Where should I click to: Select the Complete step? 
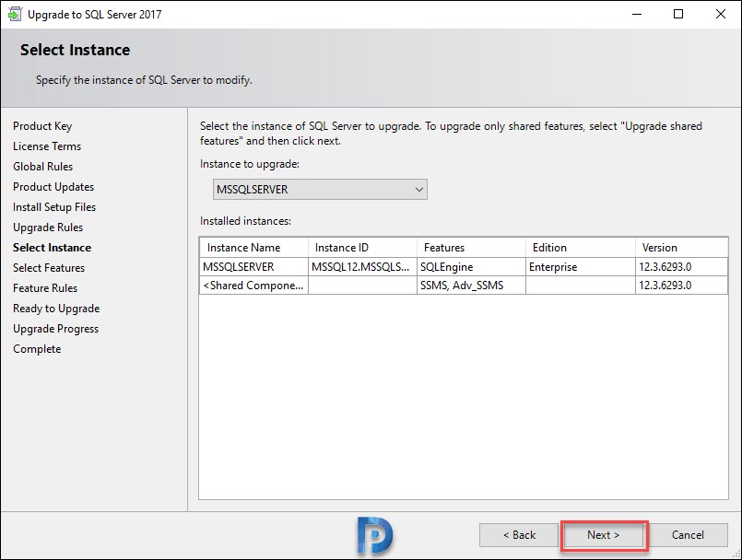[x=37, y=349]
